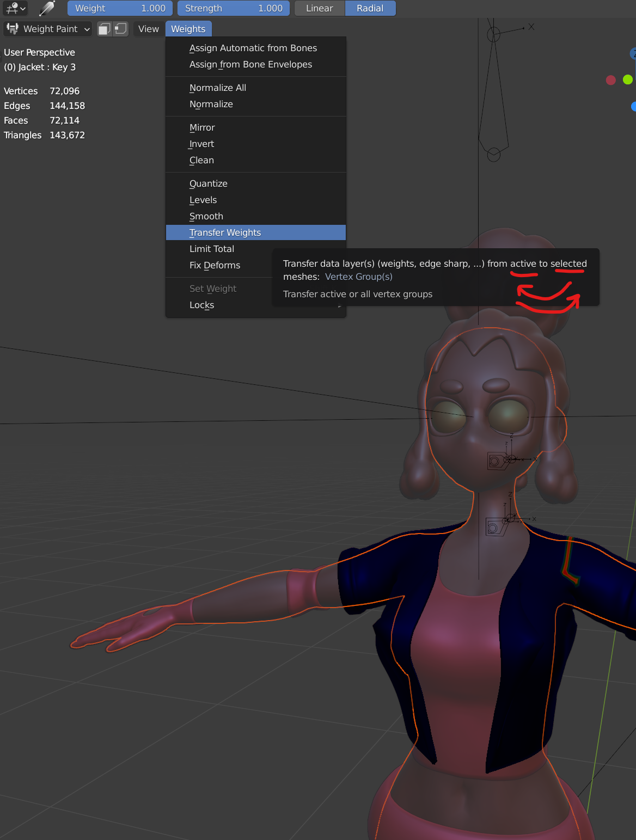
Task: Click the green Y axis gizmo dot
Action: pyautogui.click(x=628, y=79)
